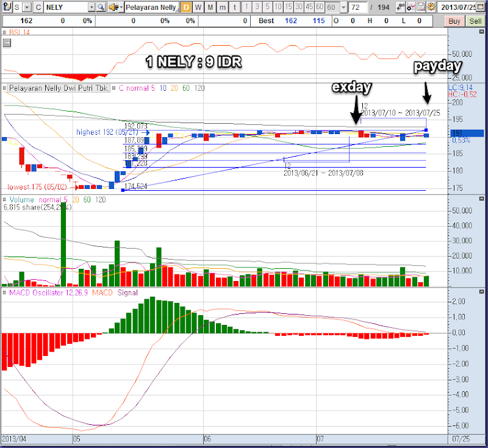Switch chart to Weekly with W button
The image size is (488, 448).
click(198, 7)
